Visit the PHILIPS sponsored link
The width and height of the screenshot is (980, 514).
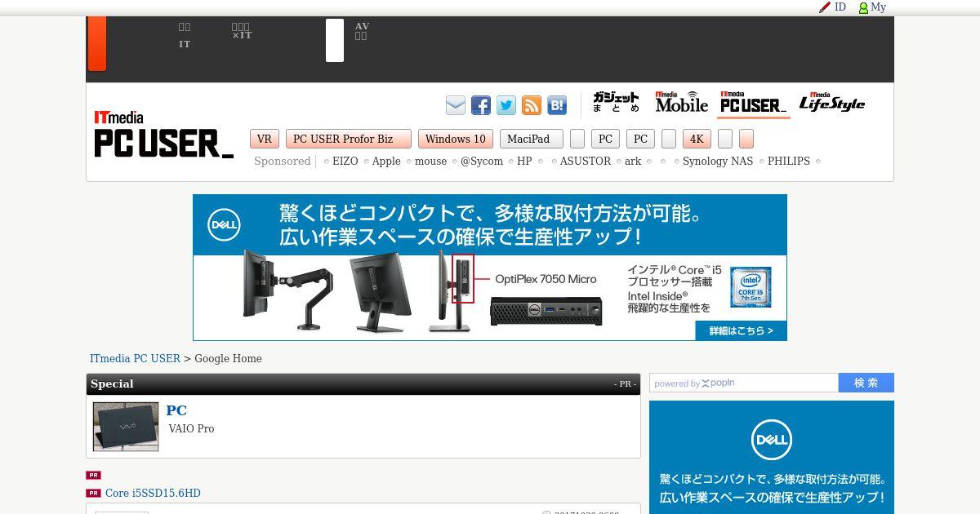[789, 162]
